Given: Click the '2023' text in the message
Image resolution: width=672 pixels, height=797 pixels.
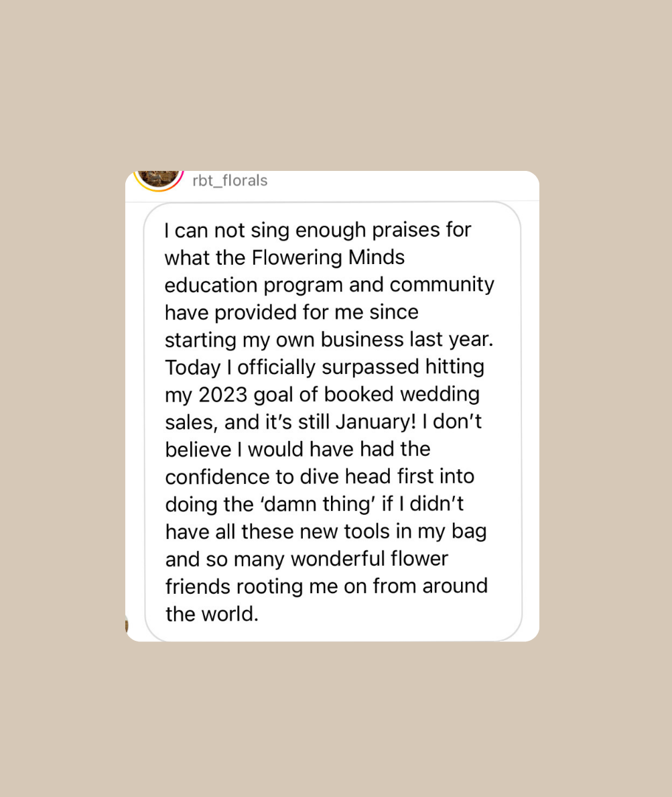Looking at the screenshot, I should click(x=222, y=394).
